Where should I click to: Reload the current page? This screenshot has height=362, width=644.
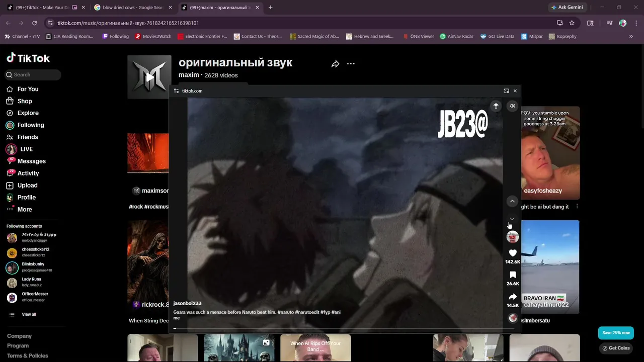click(x=34, y=23)
